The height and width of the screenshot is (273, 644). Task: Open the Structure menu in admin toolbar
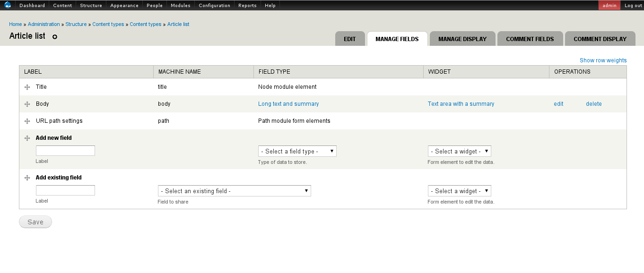pyautogui.click(x=91, y=5)
